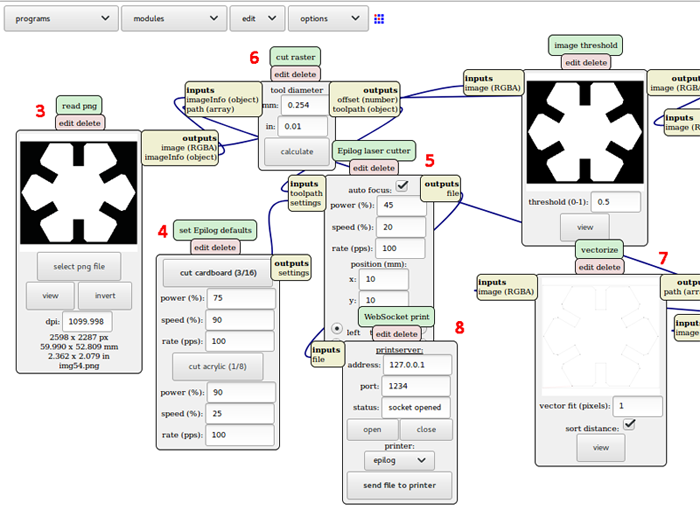Viewport: 700px width, 517px height.
Task: Click the WebSocket print module title
Action: click(396, 317)
